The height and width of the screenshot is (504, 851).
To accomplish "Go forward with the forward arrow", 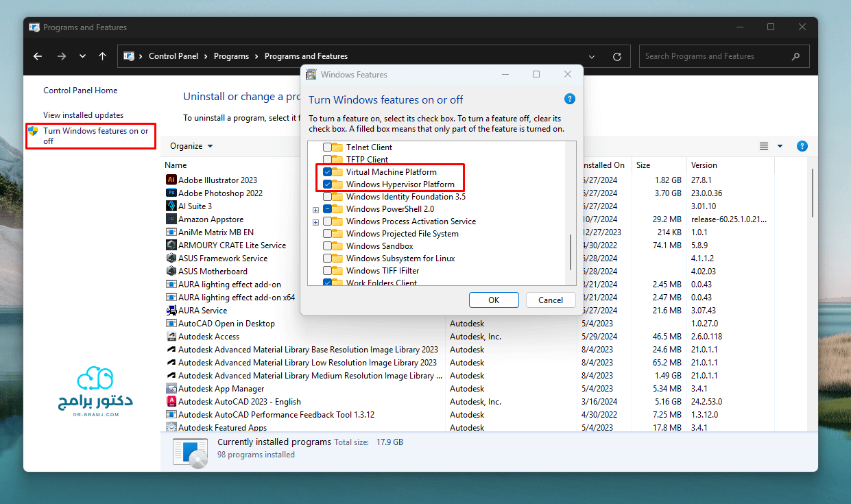I will pyautogui.click(x=61, y=56).
